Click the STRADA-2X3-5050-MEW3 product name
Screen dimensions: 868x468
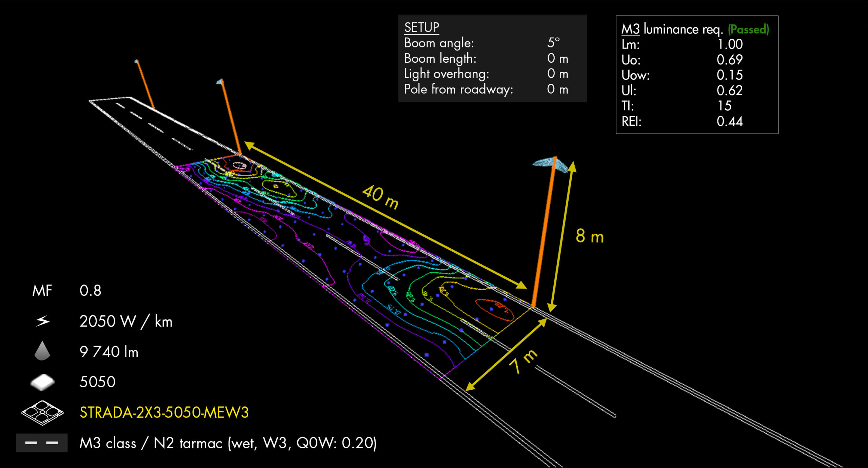coord(164,412)
